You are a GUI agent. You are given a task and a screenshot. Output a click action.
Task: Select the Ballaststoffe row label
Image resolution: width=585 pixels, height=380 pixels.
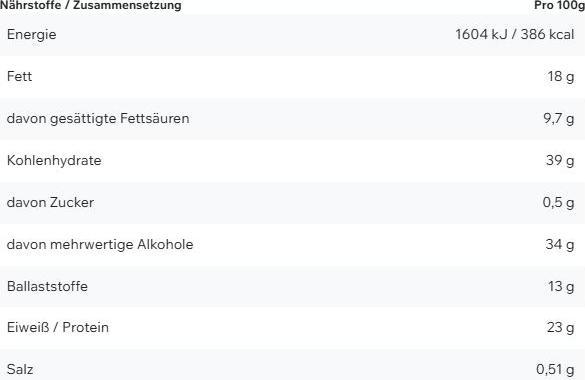pos(47,286)
